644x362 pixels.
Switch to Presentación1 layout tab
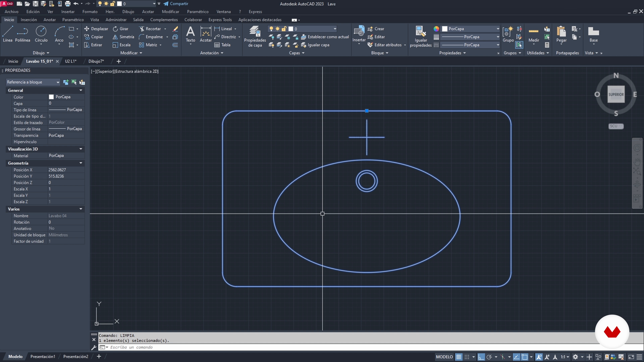pos(43,356)
